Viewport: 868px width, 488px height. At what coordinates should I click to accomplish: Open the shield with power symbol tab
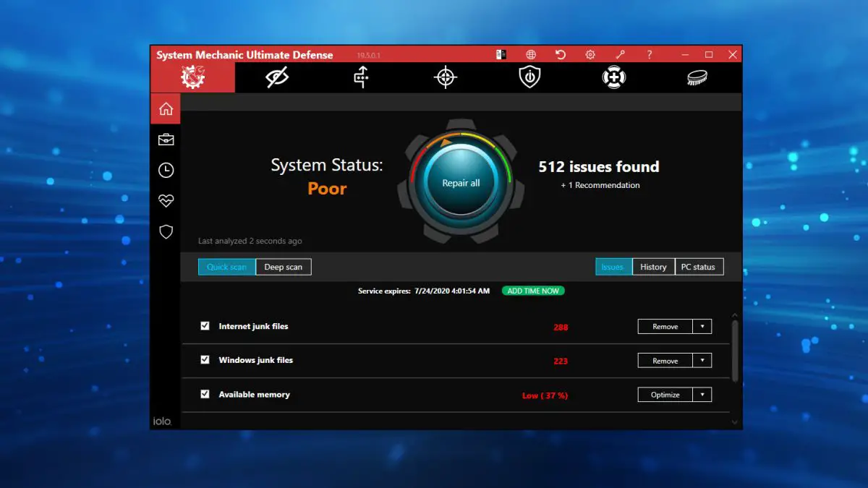coord(530,77)
